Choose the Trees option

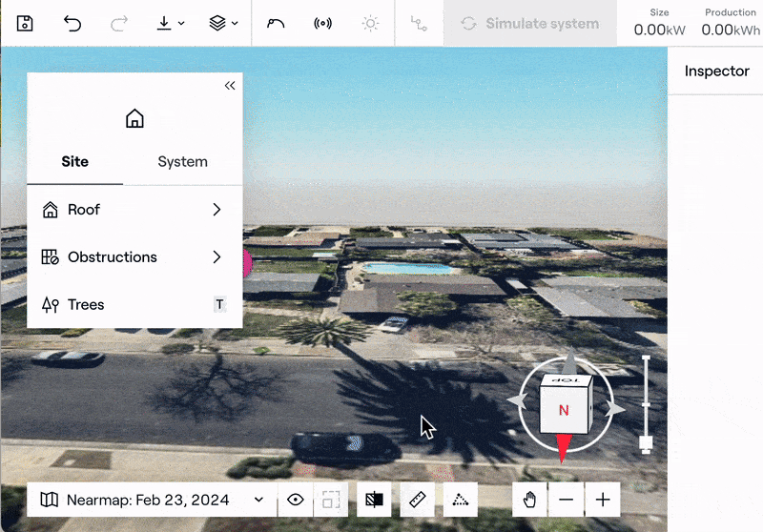[134, 305]
